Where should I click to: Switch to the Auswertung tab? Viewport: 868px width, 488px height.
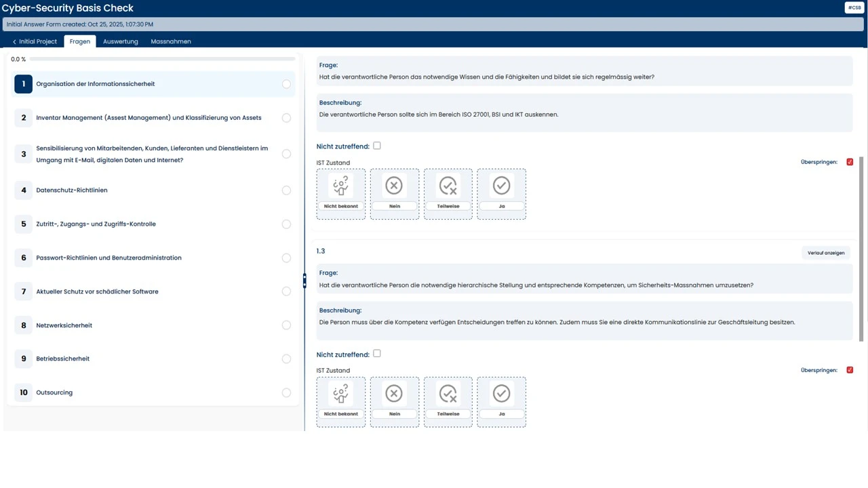point(120,41)
